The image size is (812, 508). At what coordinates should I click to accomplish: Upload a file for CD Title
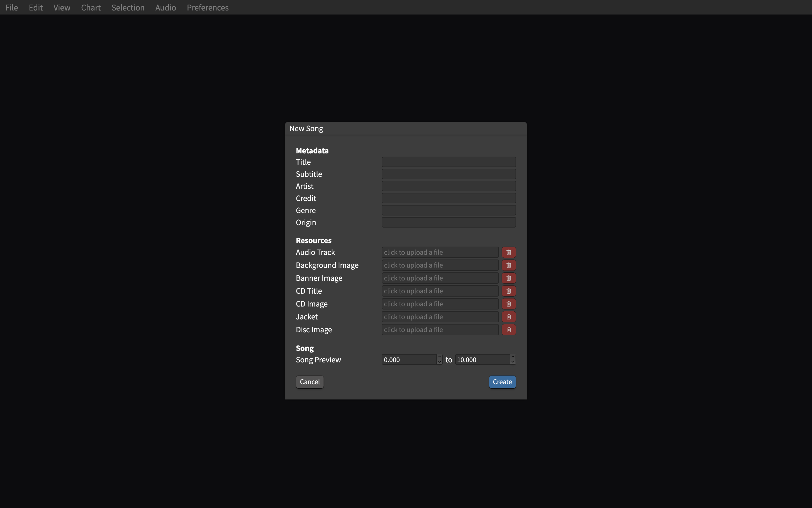click(x=440, y=291)
